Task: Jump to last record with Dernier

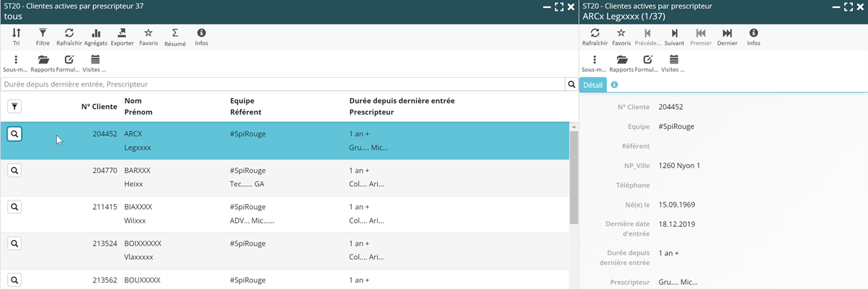Action: pos(727,37)
